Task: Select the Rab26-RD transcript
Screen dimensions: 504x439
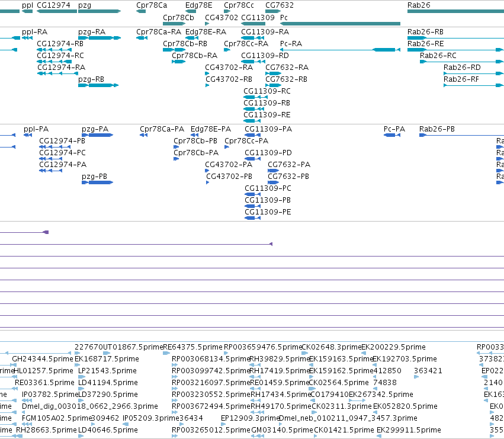Action: pos(474,73)
